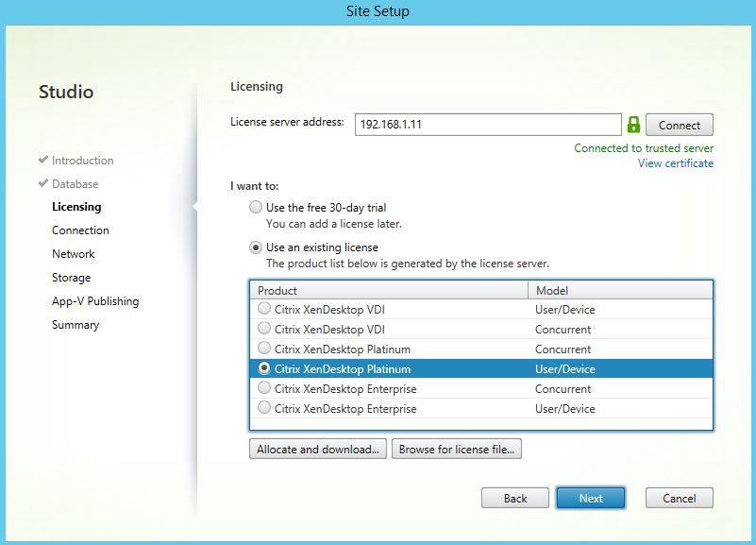This screenshot has height=545, width=756.
Task: Sort license list by Model column header
Action: point(619,291)
